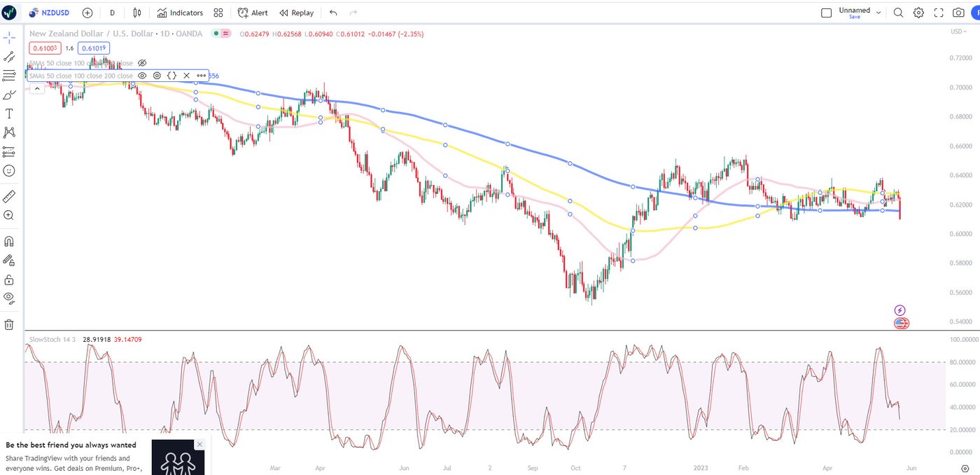Image resolution: width=980 pixels, height=475 pixels.
Task: Collapse the indicator legend with chevron
Action: point(36,88)
